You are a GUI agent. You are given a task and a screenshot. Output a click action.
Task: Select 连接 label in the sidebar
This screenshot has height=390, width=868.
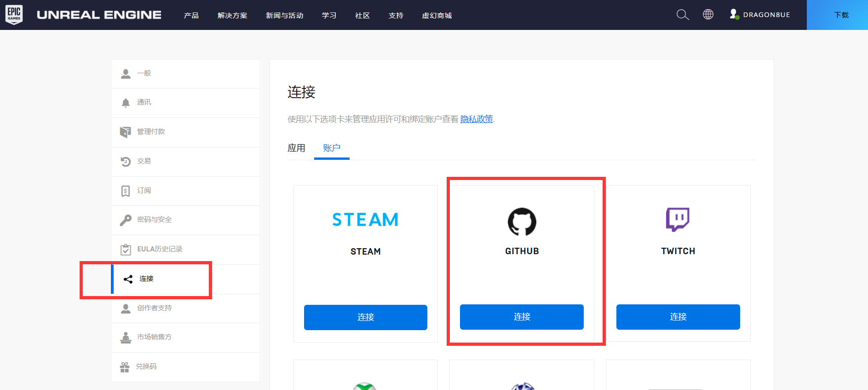tap(146, 279)
